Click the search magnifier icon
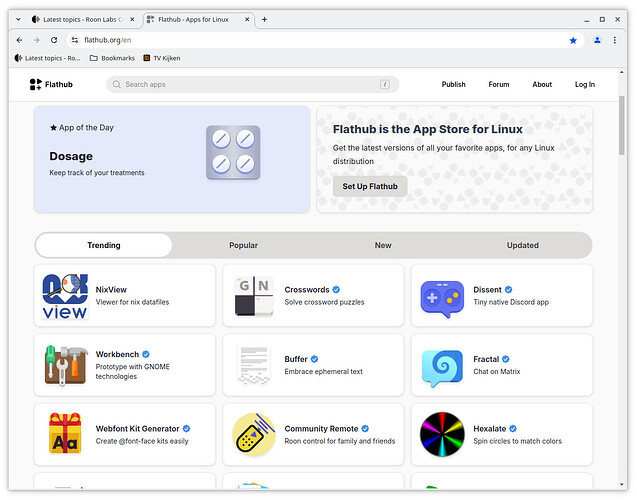Screen dimensions: 637x500 tap(117, 84)
